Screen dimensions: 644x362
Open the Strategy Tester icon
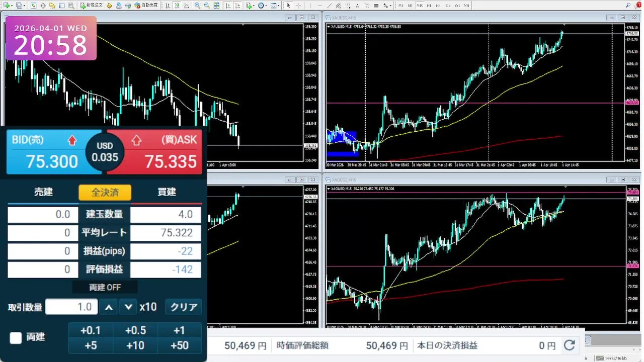(71, 5)
